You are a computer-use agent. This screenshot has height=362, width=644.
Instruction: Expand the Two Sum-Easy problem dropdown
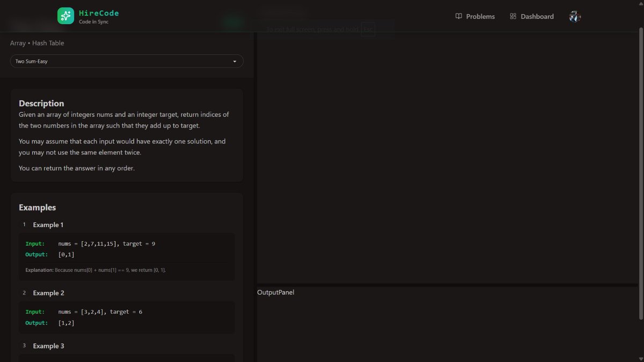click(127, 61)
